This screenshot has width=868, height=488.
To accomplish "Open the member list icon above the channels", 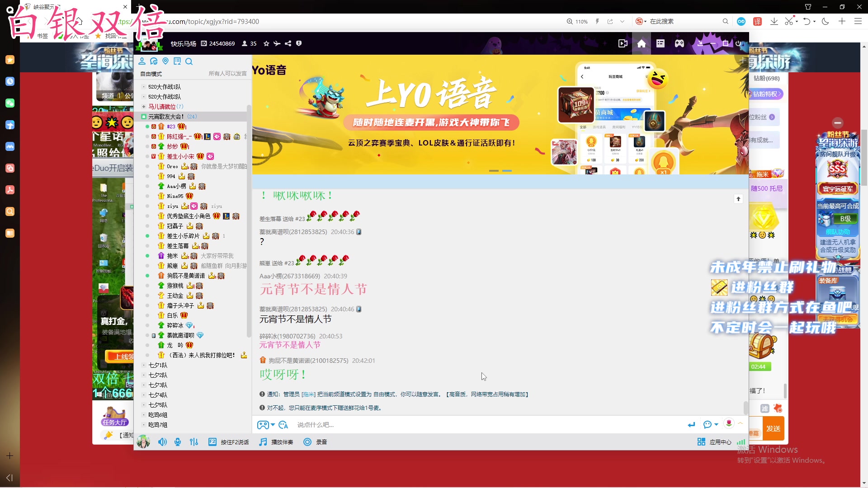I will tap(142, 61).
